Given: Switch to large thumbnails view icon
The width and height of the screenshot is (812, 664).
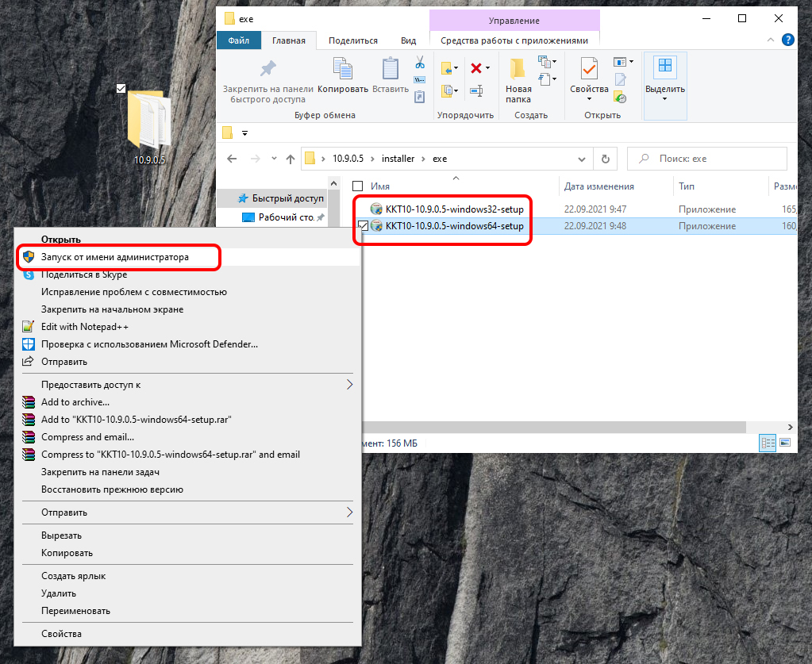Looking at the screenshot, I should point(785,443).
